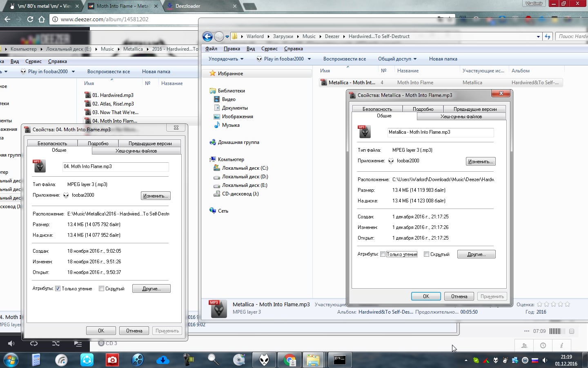Select the Музыка library

[231, 125]
